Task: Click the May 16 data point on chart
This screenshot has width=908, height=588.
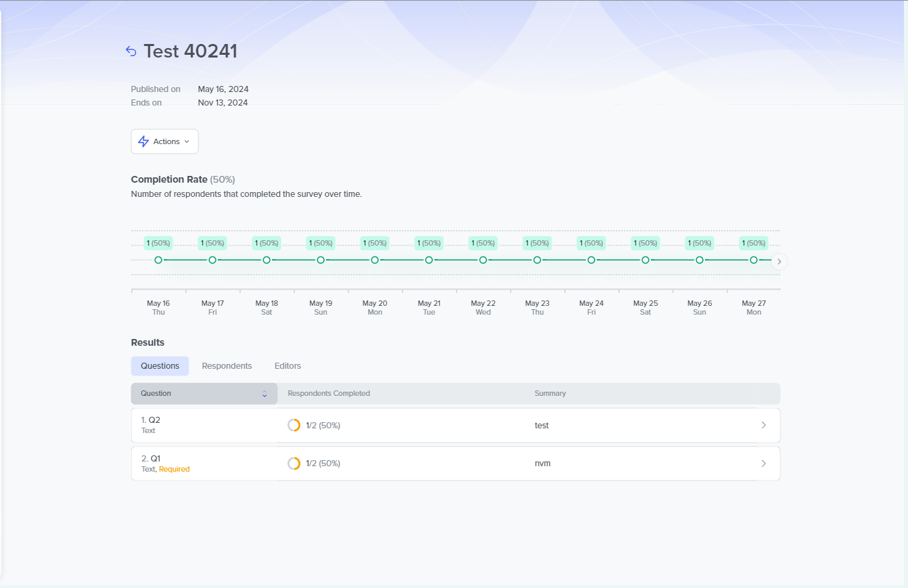Action: click(x=158, y=260)
